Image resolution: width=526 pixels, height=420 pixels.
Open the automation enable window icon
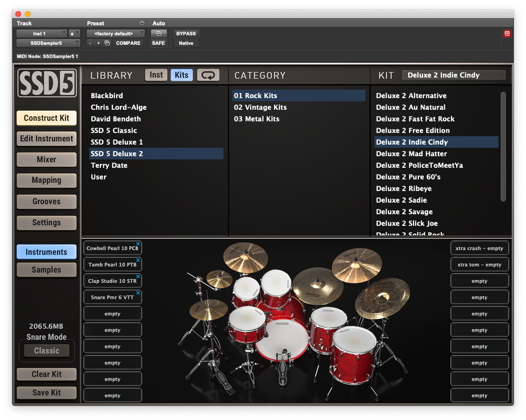coord(158,34)
